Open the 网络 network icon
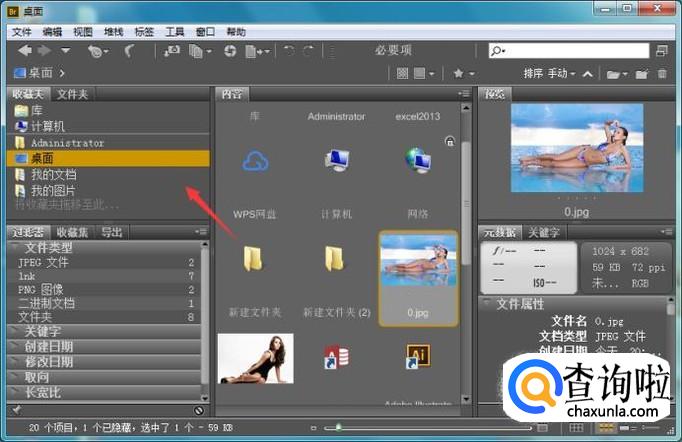Viewport: 682px width, 442px height. point(417,161)
